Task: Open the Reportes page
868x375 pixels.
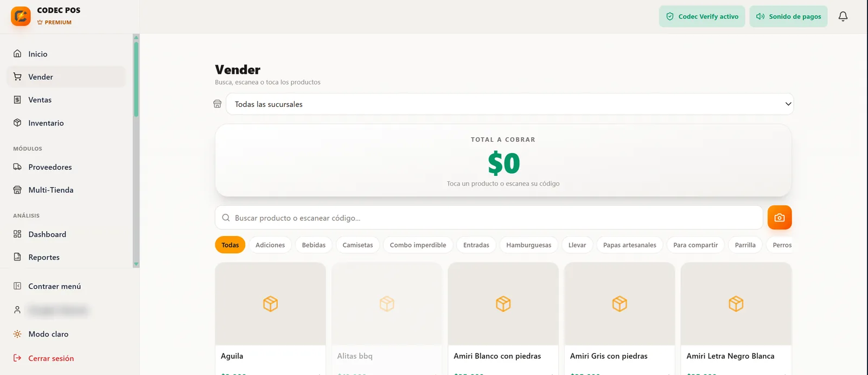Action: tap(66, 257)
